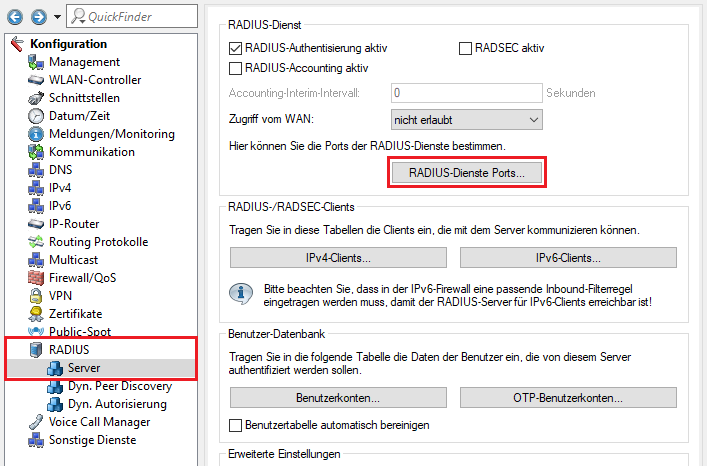Click the Schnittstellen plug icon
The width and height of the screenshot is (707, 466).
(36, 98)
